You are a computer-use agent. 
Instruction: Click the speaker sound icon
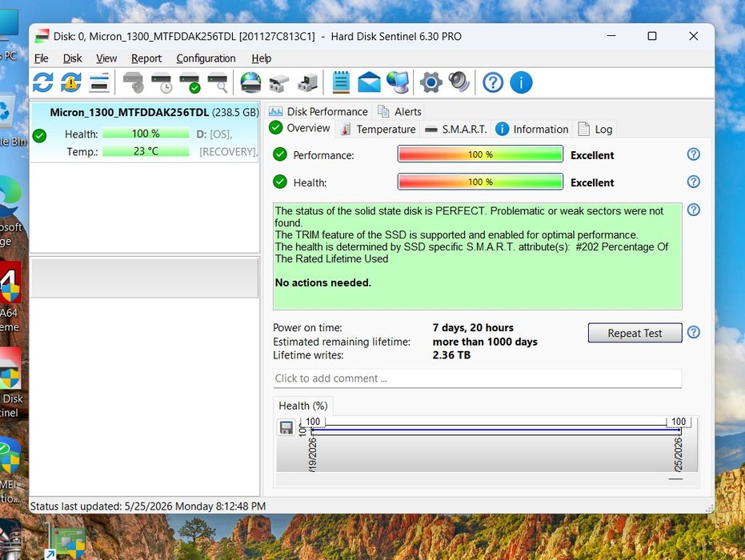pos(459,82)
